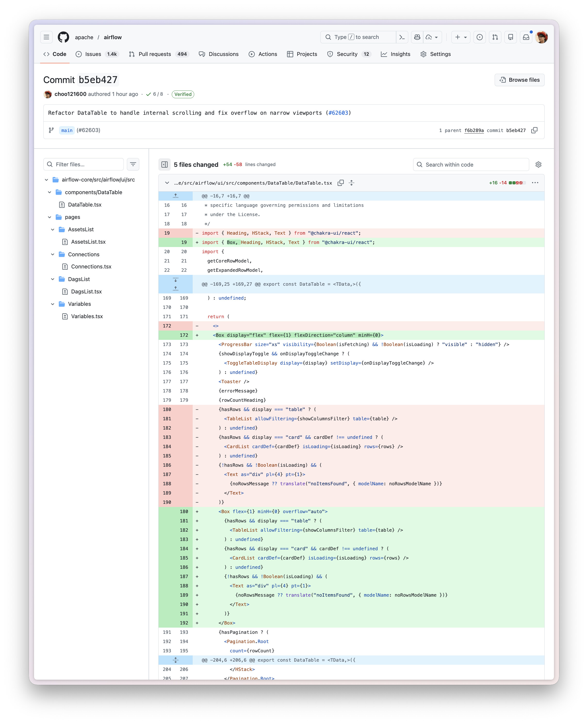
Task: Toggle the file tree sidebar panel
Action: [165, 165]
